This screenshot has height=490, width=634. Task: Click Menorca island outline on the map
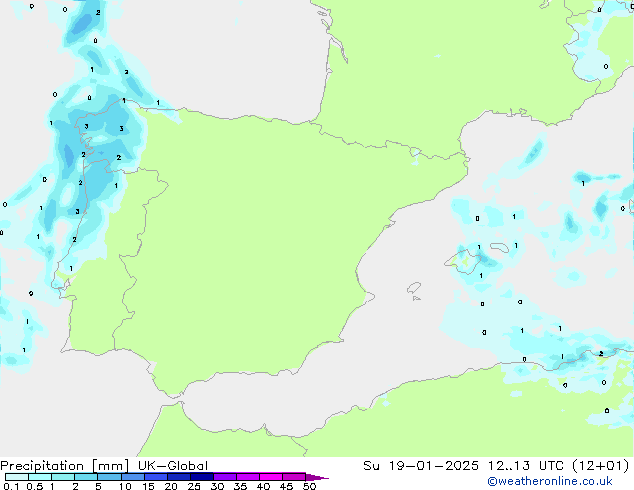coord(500,247)
